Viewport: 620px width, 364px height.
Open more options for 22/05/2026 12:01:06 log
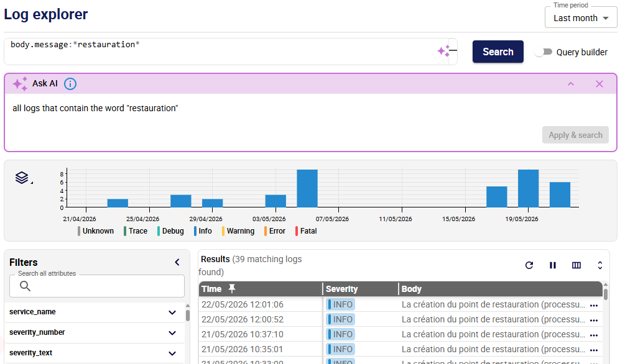pos(593,305)
